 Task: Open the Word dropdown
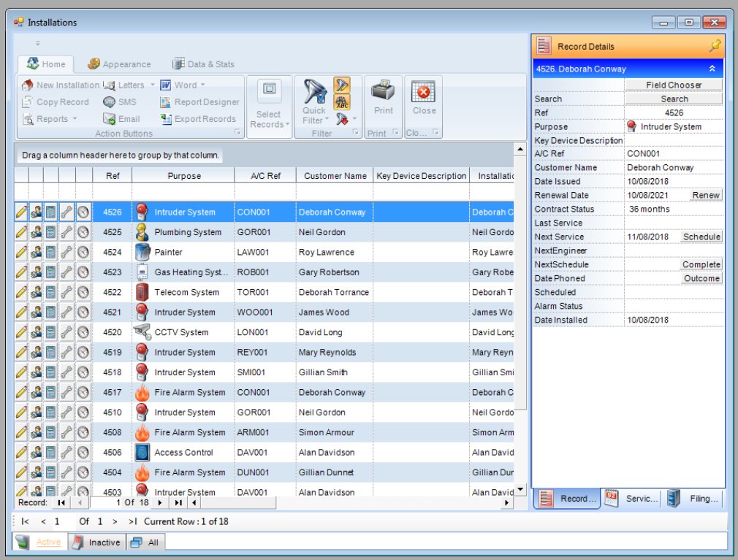click(x=183, y=85)
